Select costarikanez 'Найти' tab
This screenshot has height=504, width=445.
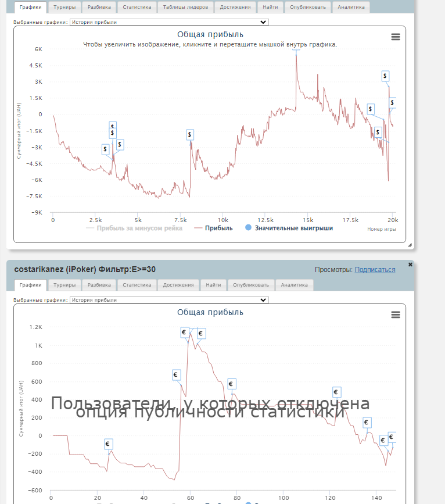[x=213, y=285]
